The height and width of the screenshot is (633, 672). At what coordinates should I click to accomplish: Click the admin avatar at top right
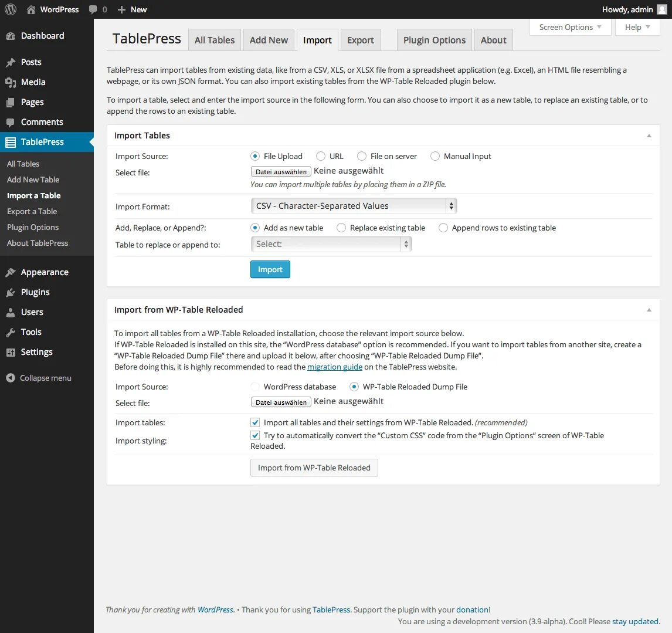click(x=662, y=9)
